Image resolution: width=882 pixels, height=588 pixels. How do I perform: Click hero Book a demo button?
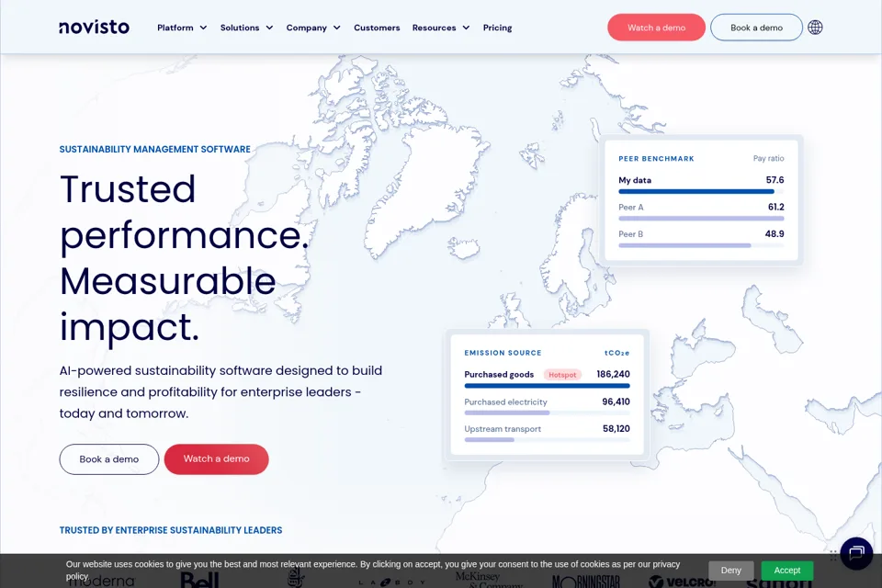pyautogui.click(x=109, y=459)
